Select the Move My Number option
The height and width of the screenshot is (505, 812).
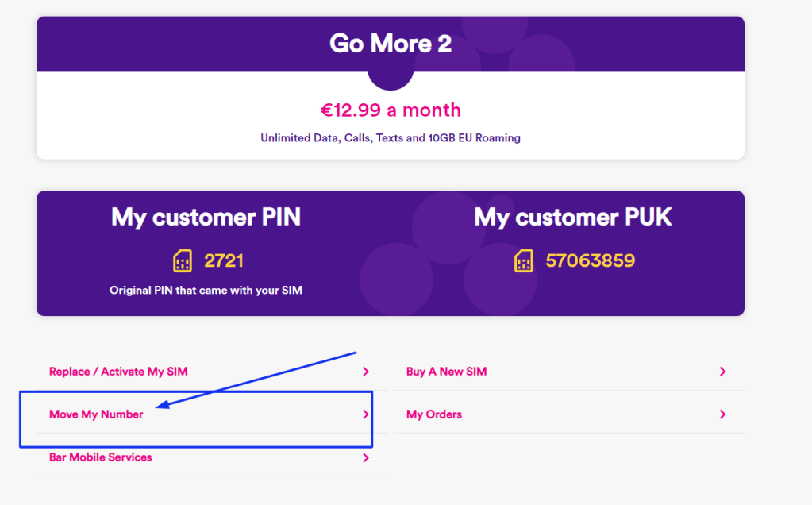96,414
